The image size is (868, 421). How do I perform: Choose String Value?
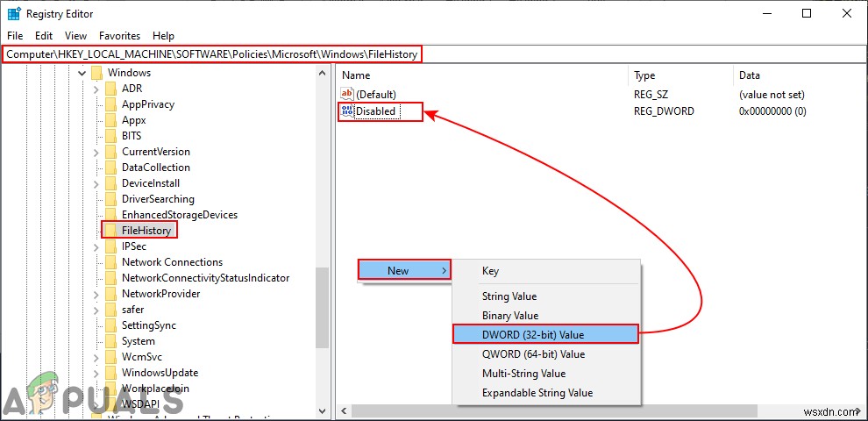pos(546,296)
